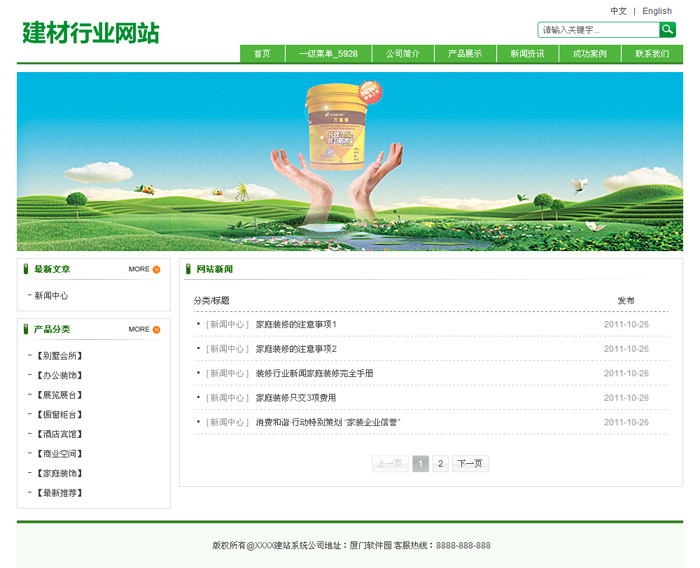Open the 公司简介 navigation item
The width and height of the screenshot is (700, 568).
click(x=403, y=54)
